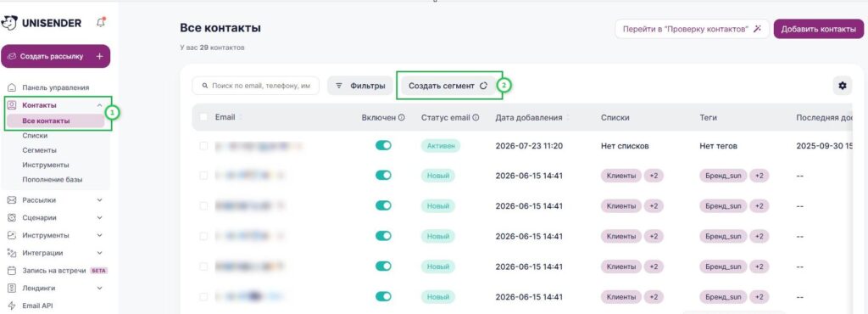This screenshot has height=314, width=868.
Task: Click the Лендинги icon
Action: tap(12, 288)
